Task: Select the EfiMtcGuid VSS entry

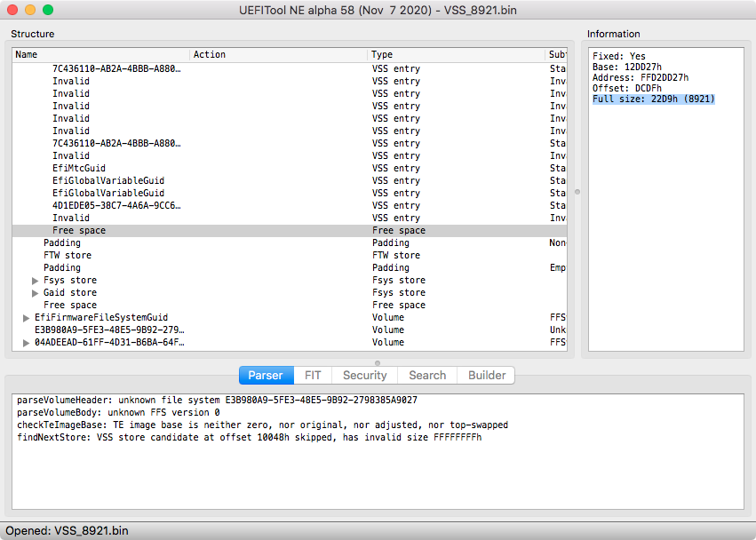Action: pyautogui.click(x=79, y=168)
